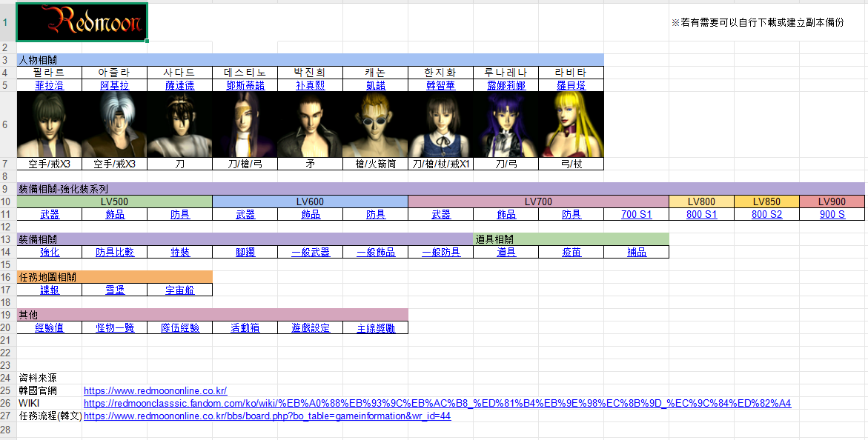Click the portrait under 鄧斯蒂諾
The height and width of the screenshot is (440, 868).
245,124
